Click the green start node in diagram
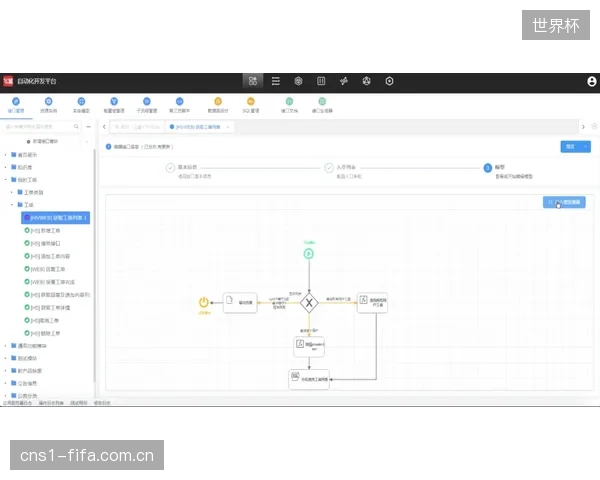This screenshot has height=480, width=600. [x=309, y=253]
